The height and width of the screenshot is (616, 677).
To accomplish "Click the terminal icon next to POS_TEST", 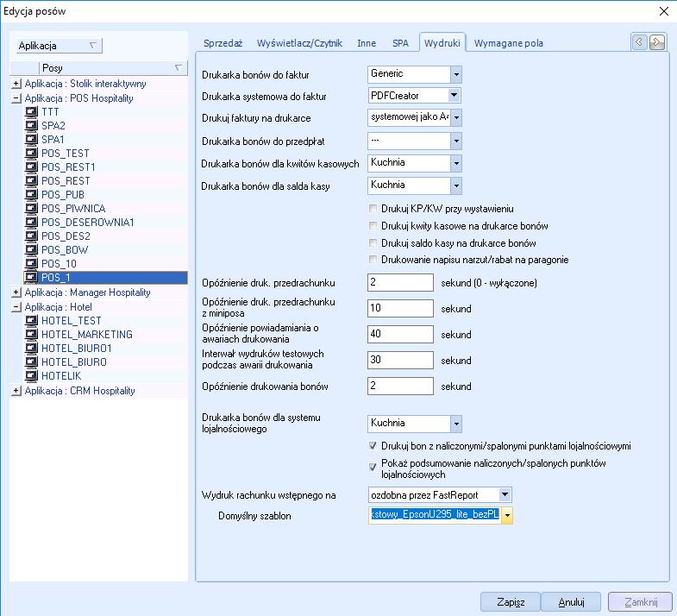I will coord(31,154).
